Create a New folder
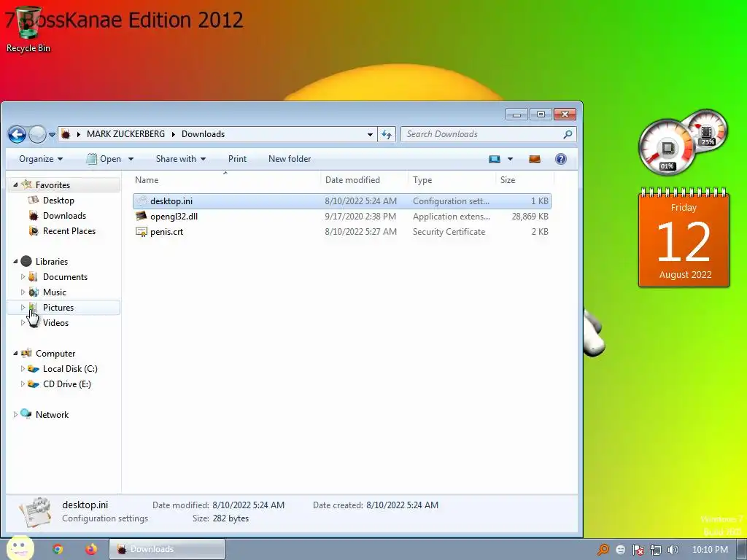Screen dimensions: 747x560 click(290, 158)
